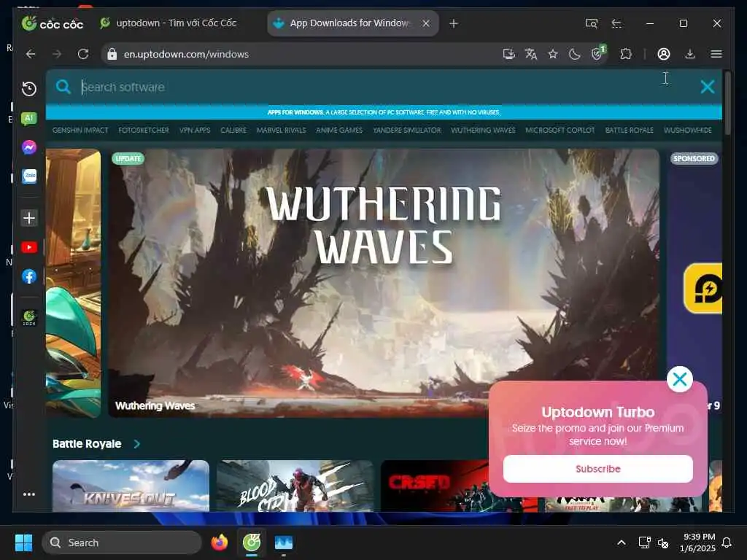This screenshot has width=747, height=560.
Task: Show hidden system tray icons
Action: tap(622, 542)
